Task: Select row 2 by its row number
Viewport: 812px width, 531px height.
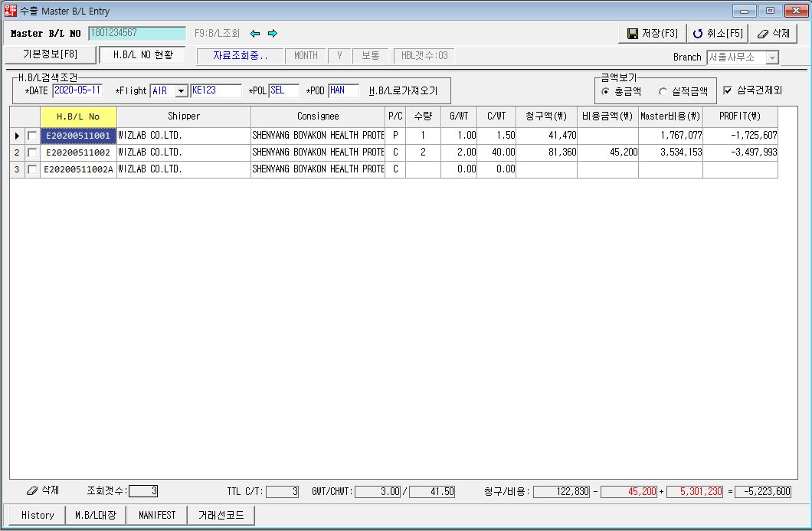Action: 17,152
